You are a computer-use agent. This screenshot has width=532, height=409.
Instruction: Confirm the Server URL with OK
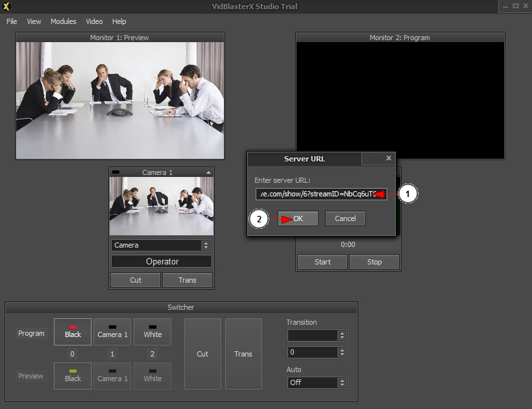[298, 218]
